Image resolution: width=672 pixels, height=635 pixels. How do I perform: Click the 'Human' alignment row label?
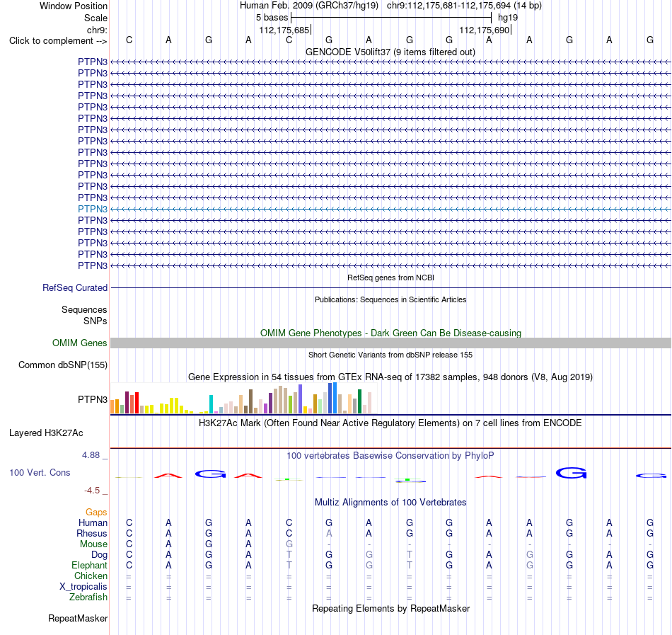tap(93, 522)
